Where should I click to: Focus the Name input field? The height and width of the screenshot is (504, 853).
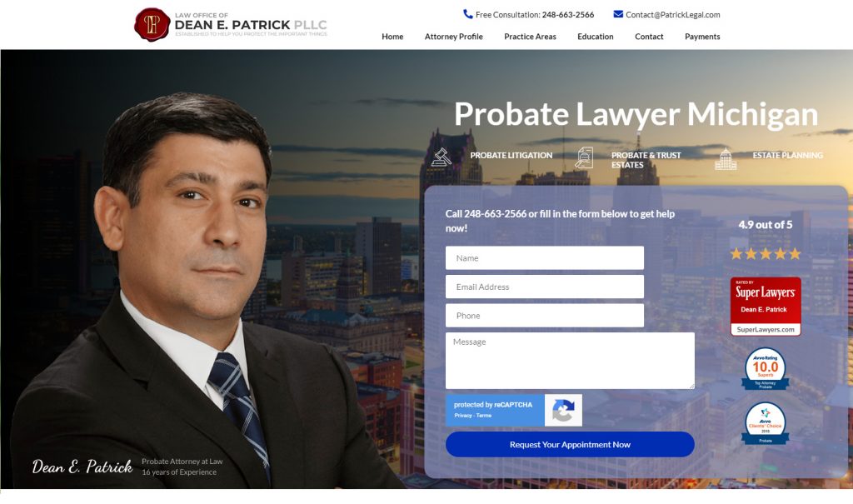click(545, 258)
